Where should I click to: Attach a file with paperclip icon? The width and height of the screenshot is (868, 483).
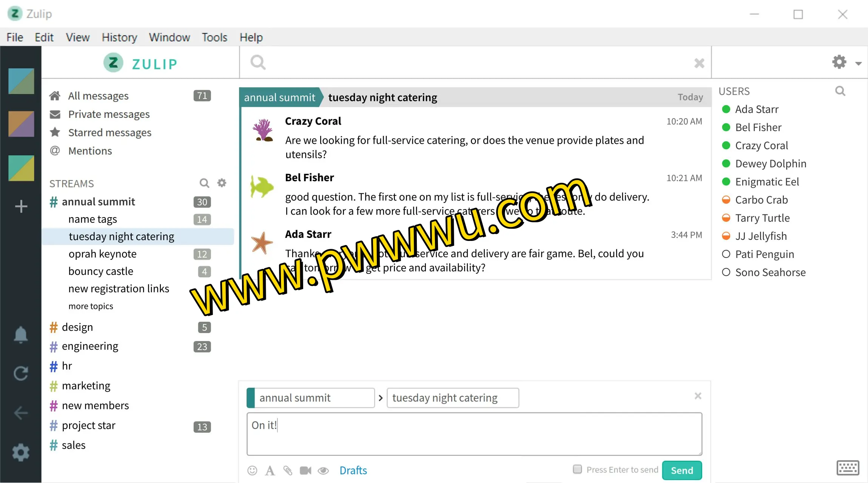pos(288,470)
